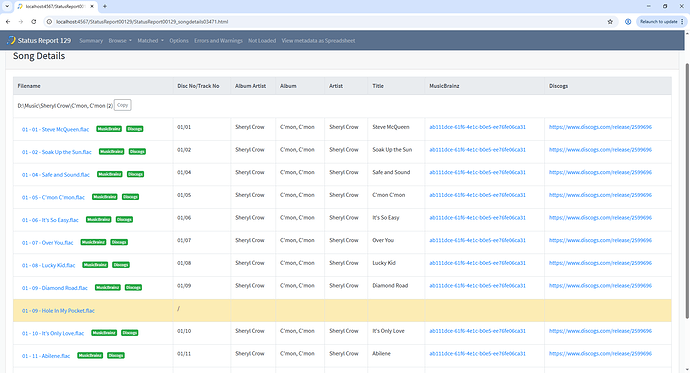The image size is (690, 373).
Task: Open 01 - 01 - Steve McQueen.flac
Action: click(55, 129)
